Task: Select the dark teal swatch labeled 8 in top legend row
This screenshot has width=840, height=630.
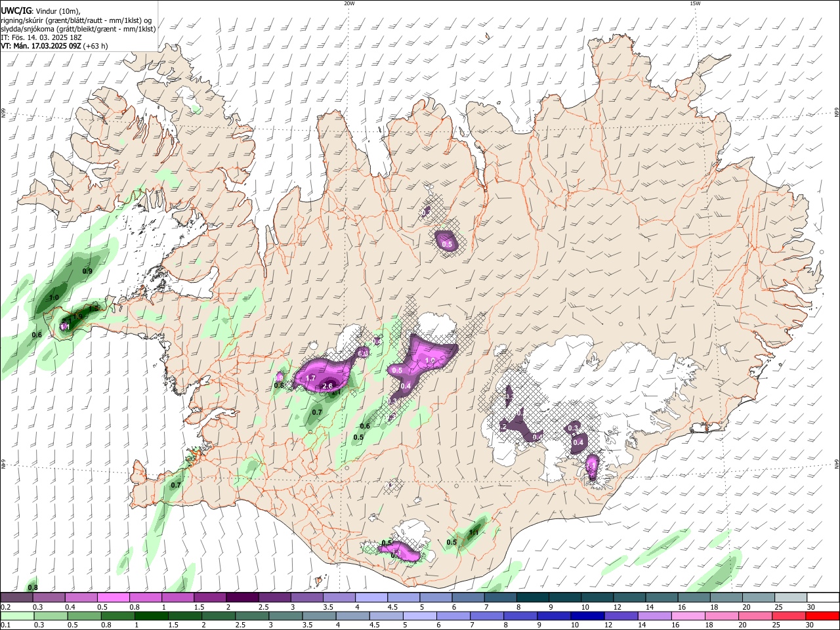Action: (x=533, y=598)
